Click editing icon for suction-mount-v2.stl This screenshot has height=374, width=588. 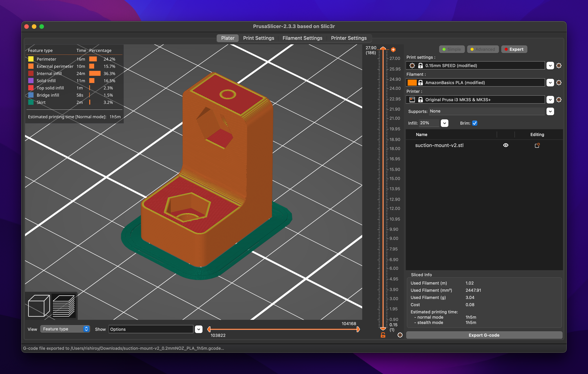click(537, 145)
